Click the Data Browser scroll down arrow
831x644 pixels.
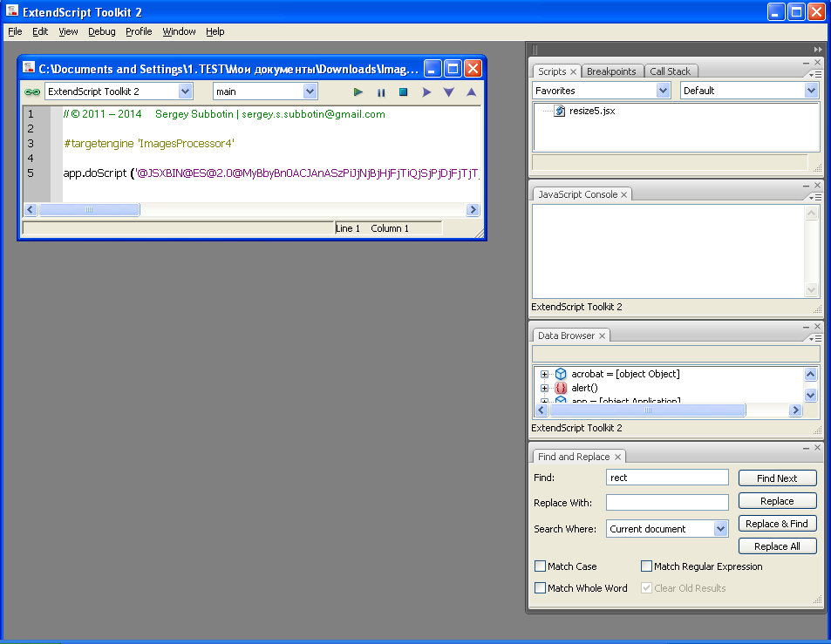tap(810, 395)
